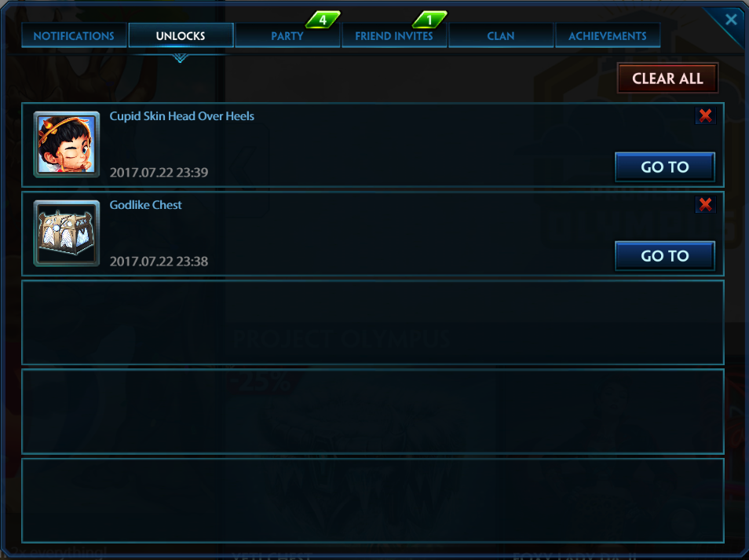Image resolution: width=749 pixels, height=560 pixels.
Task: Switch to the Notifications tab
Action: 74,36
